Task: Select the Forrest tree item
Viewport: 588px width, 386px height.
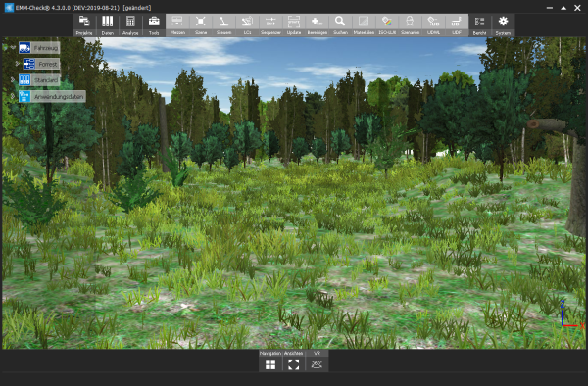Action: coord(41,64)
